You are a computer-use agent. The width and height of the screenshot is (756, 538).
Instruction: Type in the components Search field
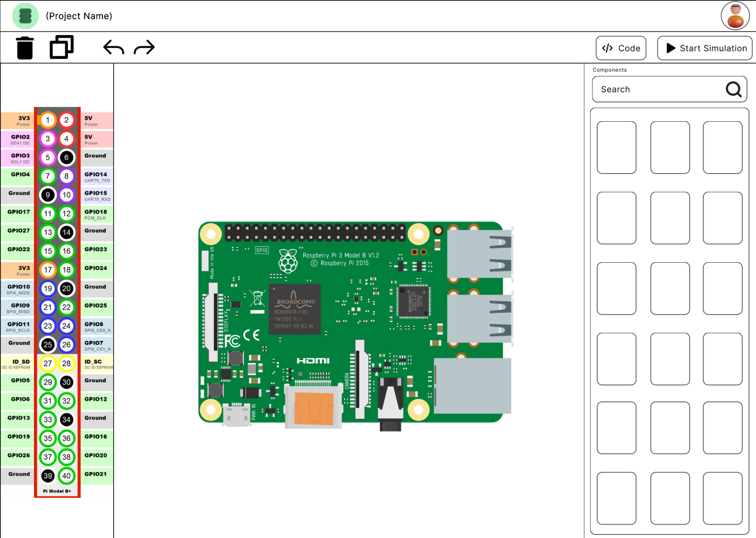coord(656,89)
